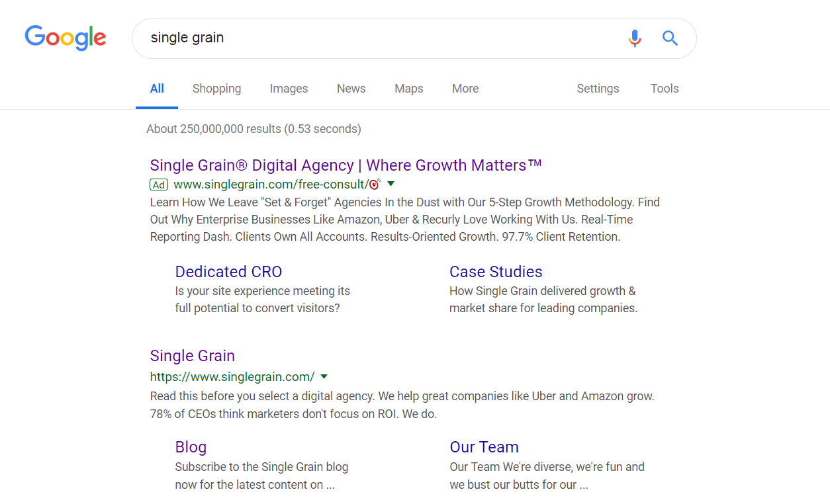Image resolution: width=830 pixels, height=504 pixels.
Task: Switch to the Maps tab
Action: click(408, 89)
